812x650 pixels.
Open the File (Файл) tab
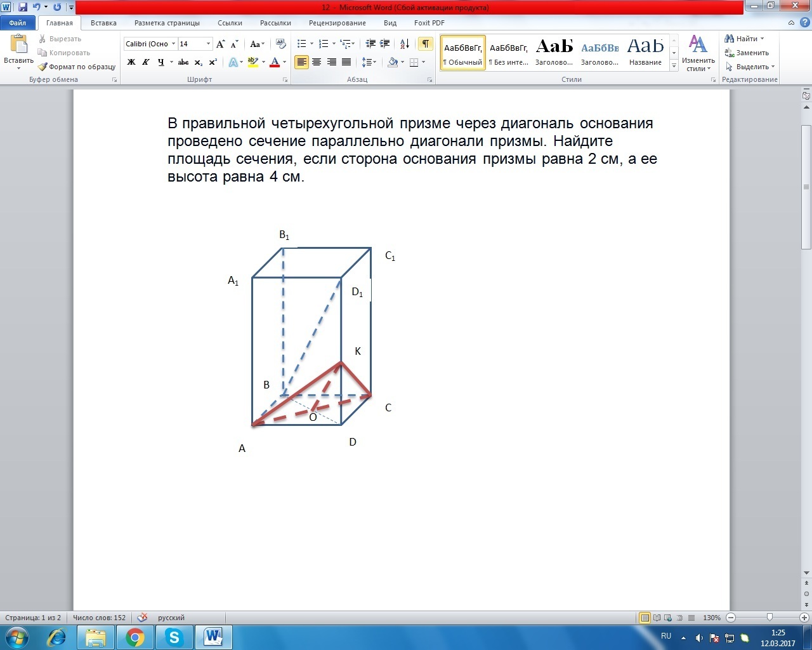click(18, 23)
